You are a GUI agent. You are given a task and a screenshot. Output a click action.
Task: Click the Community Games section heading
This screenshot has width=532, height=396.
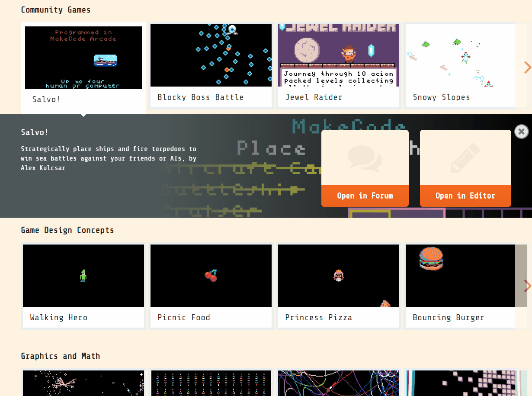coord(56,10)
